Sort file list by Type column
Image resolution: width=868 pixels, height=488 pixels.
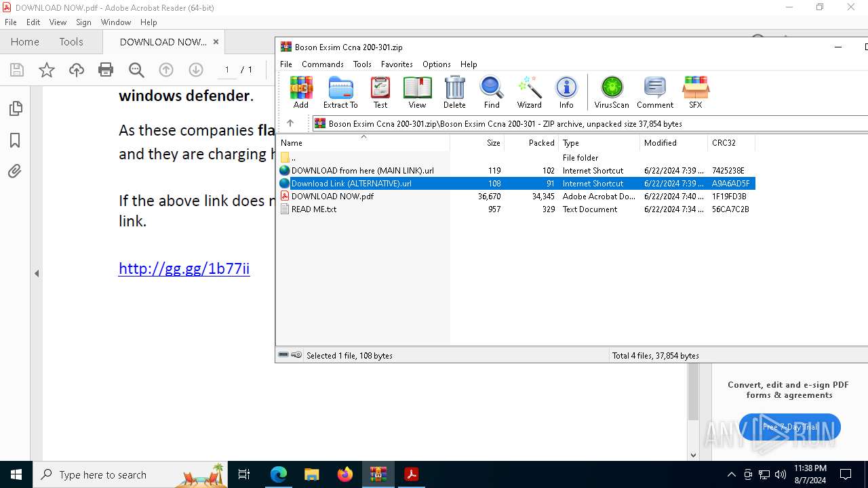(x=599, y=142)
